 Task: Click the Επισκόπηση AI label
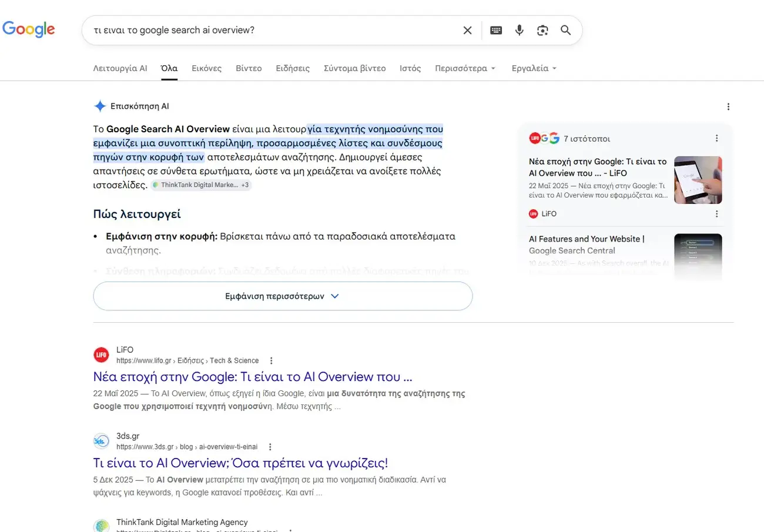pyautogui.click(x=140, y=106)
